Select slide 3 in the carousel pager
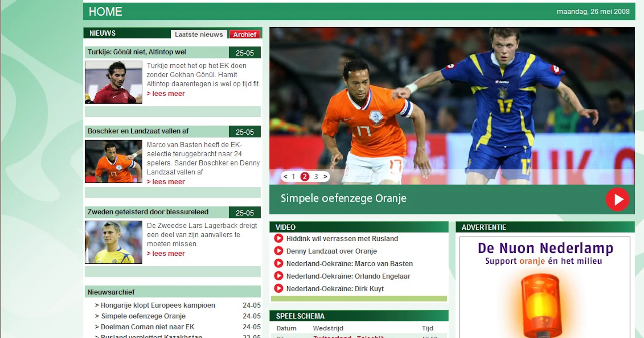This screenshot has width=644, height=338. click(316, 177)
